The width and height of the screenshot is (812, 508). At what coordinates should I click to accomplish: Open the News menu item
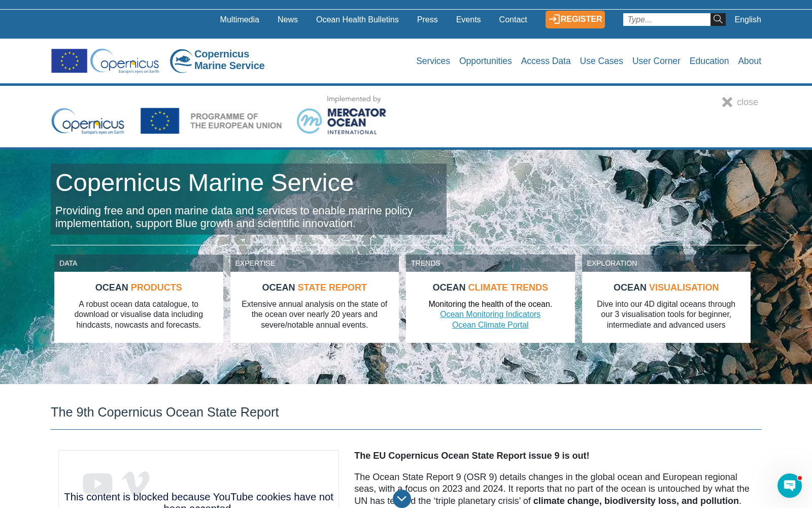pyautogui.click(x=288, y=19)
